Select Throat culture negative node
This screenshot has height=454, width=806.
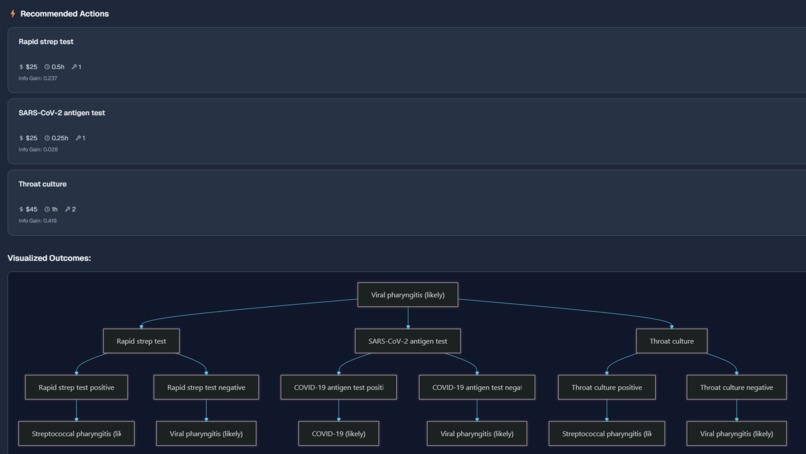tap(737, 387)
